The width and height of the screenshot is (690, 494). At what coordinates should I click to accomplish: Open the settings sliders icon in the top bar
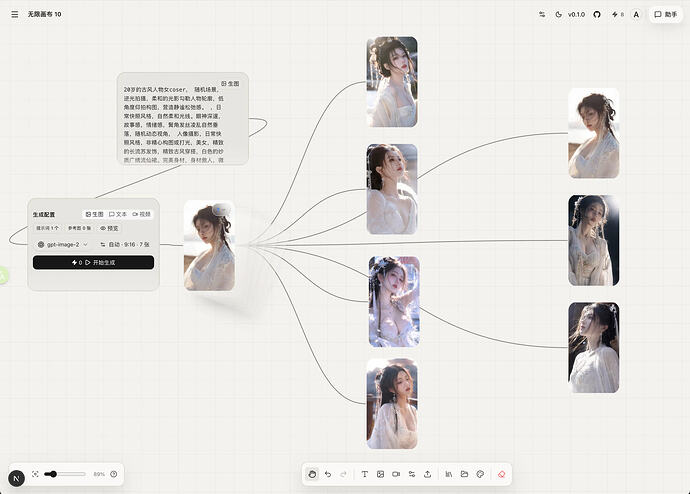542,14
